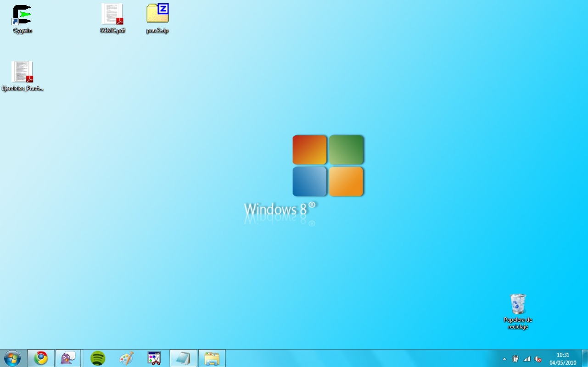Image resolution: width=588 pixels, height=367 pixels.
Task: Open Pidgin messenger from the taskbar
Action: (68, 358)
